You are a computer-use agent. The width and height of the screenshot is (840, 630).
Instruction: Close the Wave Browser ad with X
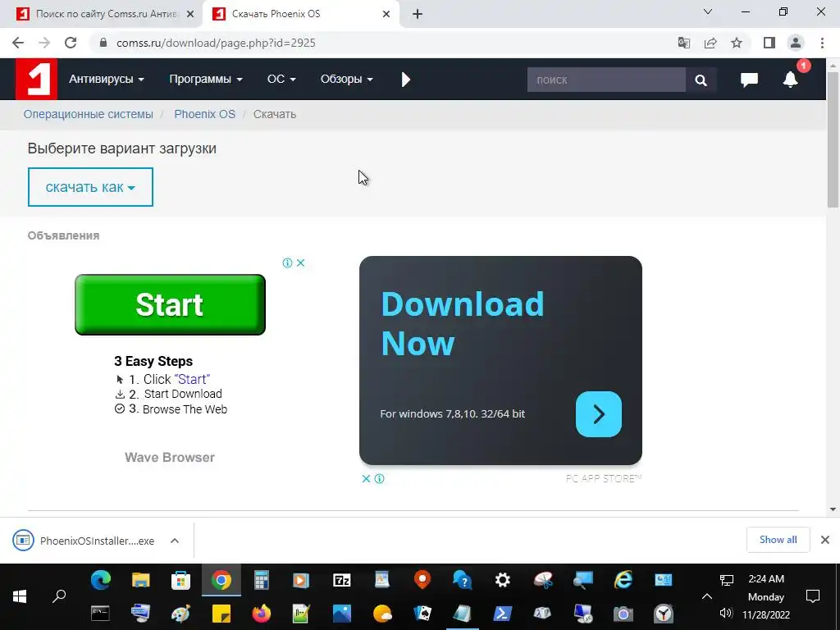click(300, 262)
